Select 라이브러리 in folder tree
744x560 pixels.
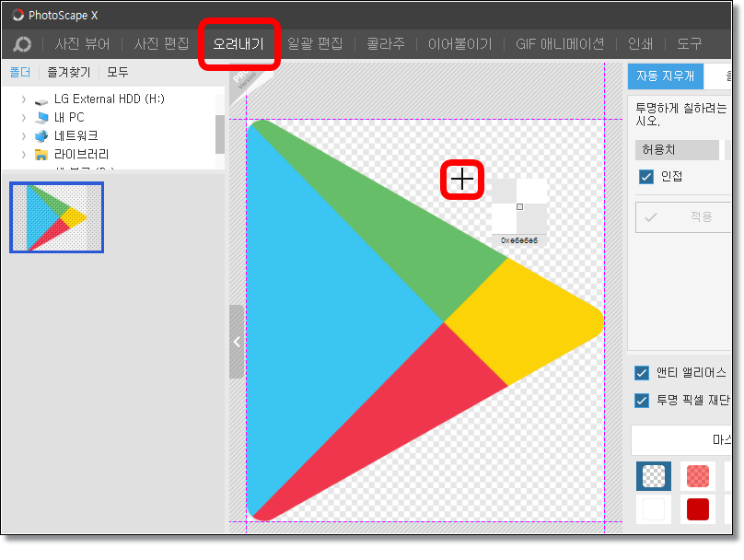81,155
